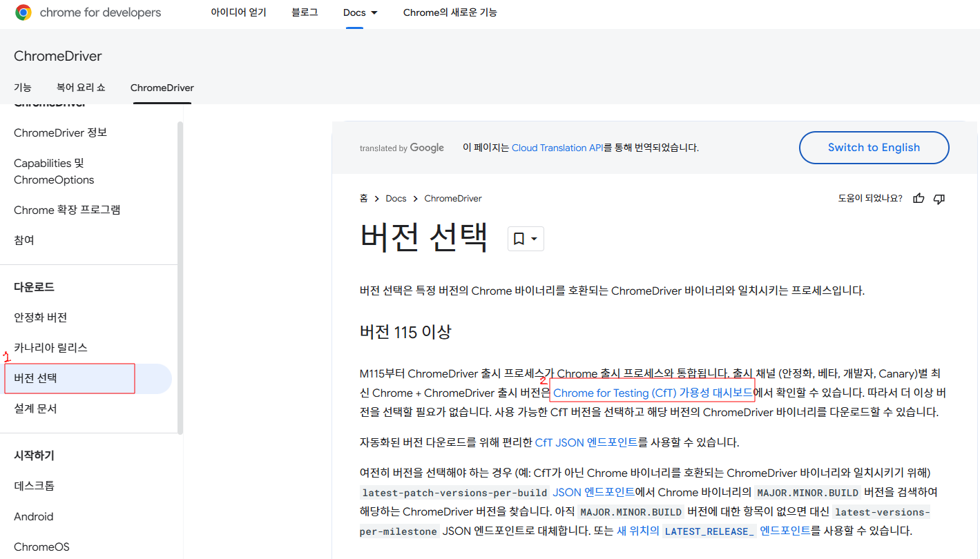The width and height of the screenshot is (980, 559).
Task: Open Chrome의 새로운 기능 menu item
Action: [450, 12]
